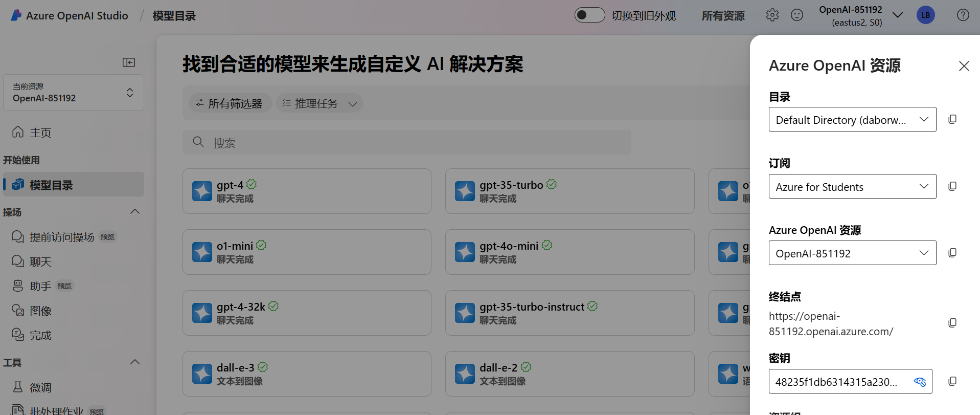This screenshot has width=980, height=415.
Task: Open settings via the gear icon
Action: 772,15
